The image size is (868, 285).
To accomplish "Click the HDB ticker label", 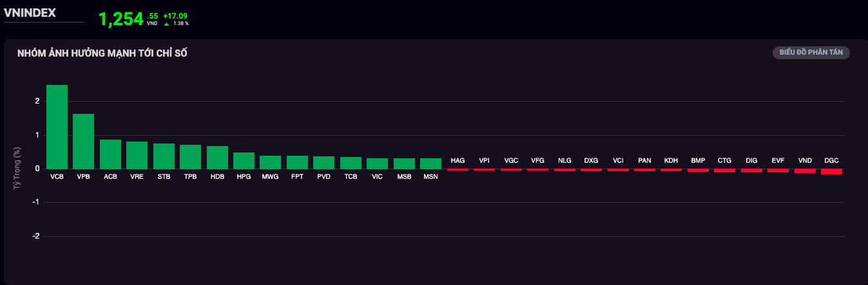I will 217,176.
